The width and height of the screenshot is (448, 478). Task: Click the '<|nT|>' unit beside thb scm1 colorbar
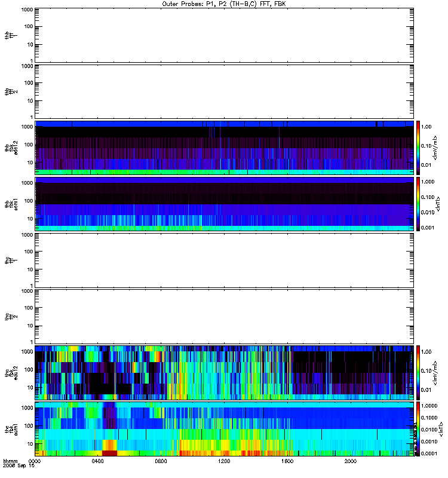pos(438,204)
